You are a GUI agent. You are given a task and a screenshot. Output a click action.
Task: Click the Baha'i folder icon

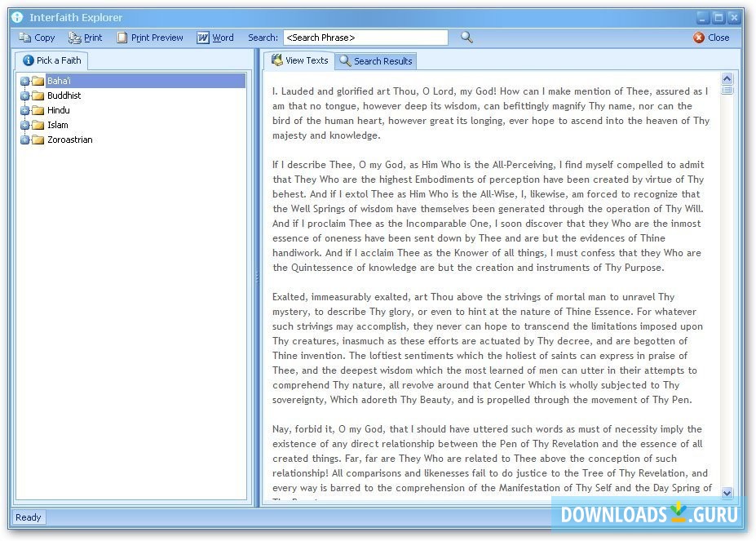[x=38, y=81]
